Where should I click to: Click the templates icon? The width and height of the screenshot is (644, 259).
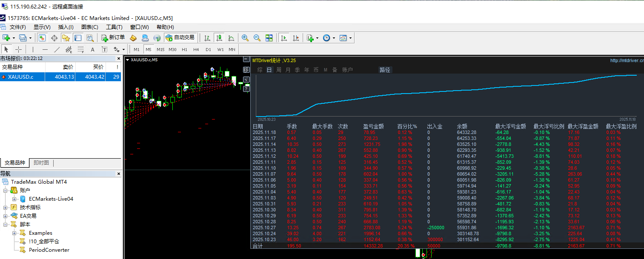pos(343,37)
